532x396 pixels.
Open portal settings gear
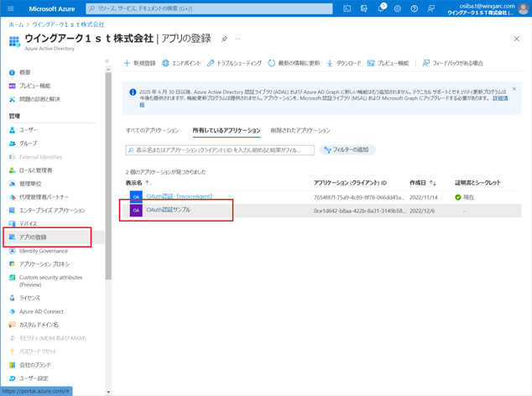(x=398, y=9)
